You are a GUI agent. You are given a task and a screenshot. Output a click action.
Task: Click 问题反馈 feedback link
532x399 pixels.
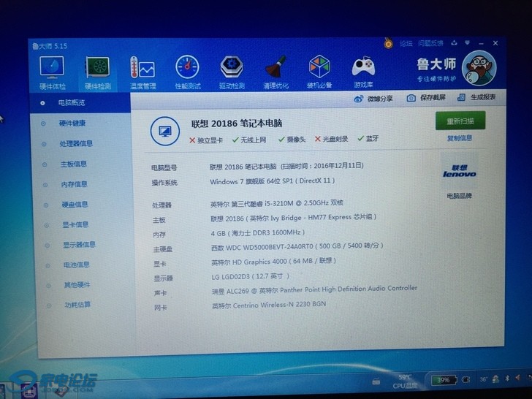tap(430, 43)
